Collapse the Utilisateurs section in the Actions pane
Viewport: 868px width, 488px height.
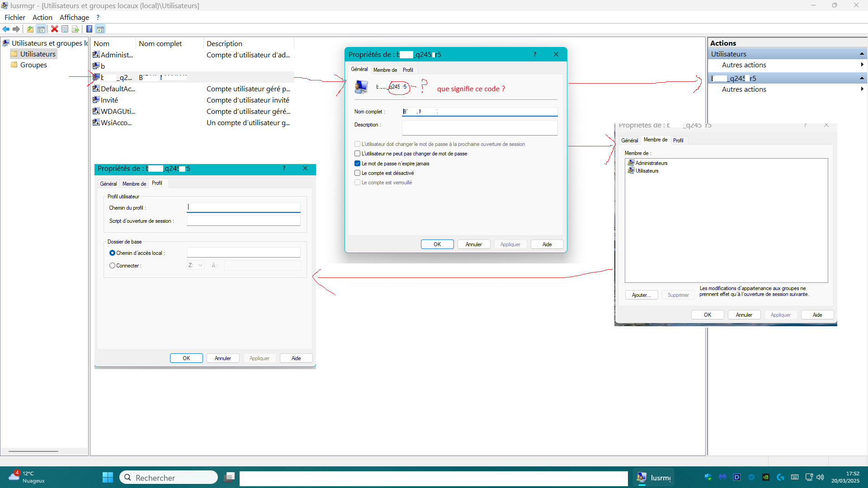862,54
